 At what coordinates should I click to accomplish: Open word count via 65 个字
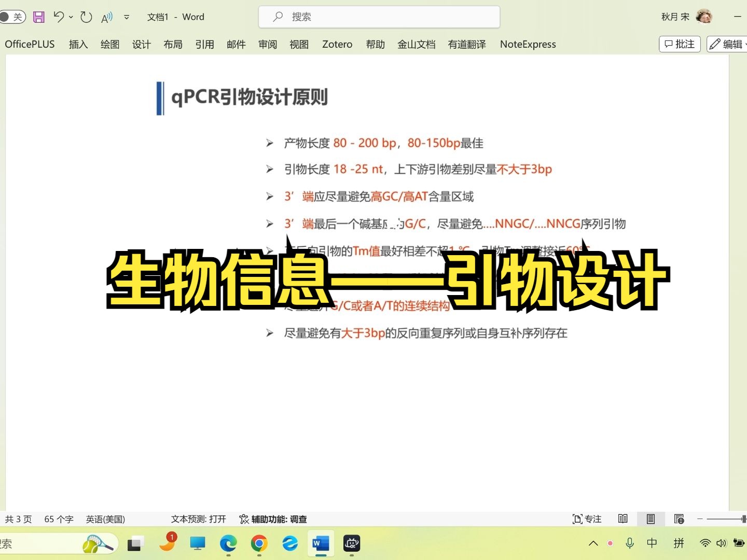(x=59, y=519)
